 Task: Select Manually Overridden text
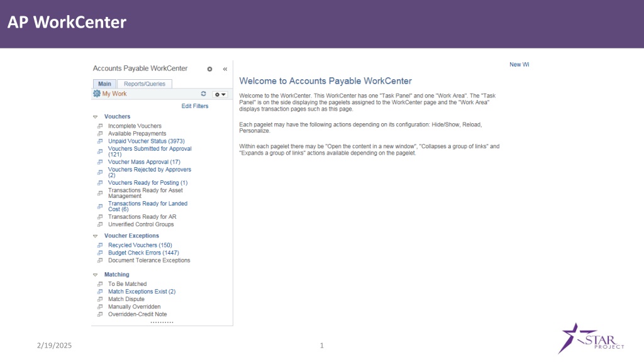point(135,307)
